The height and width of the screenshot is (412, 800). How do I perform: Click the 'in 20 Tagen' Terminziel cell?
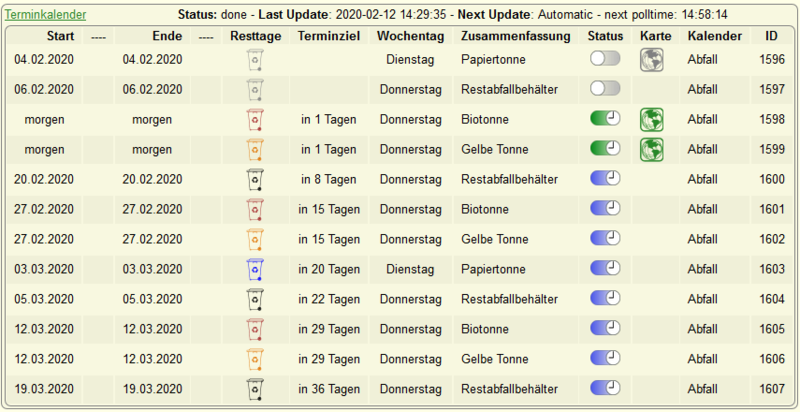pos(329,269)
